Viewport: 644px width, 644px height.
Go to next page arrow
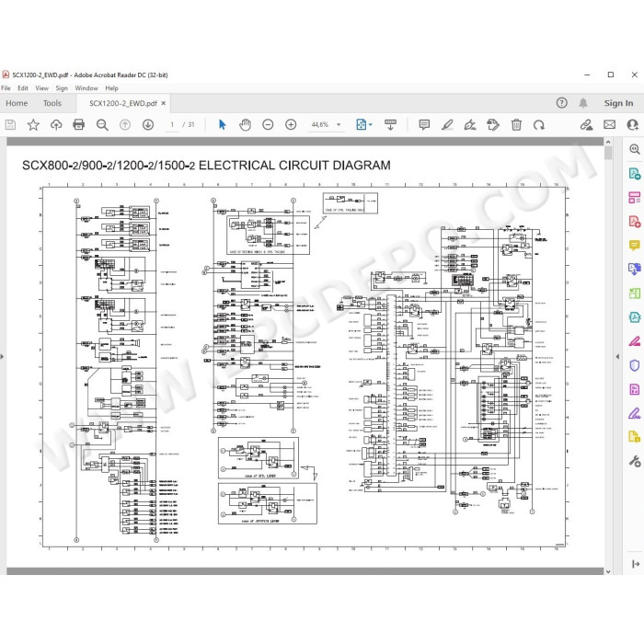[148, 124]
